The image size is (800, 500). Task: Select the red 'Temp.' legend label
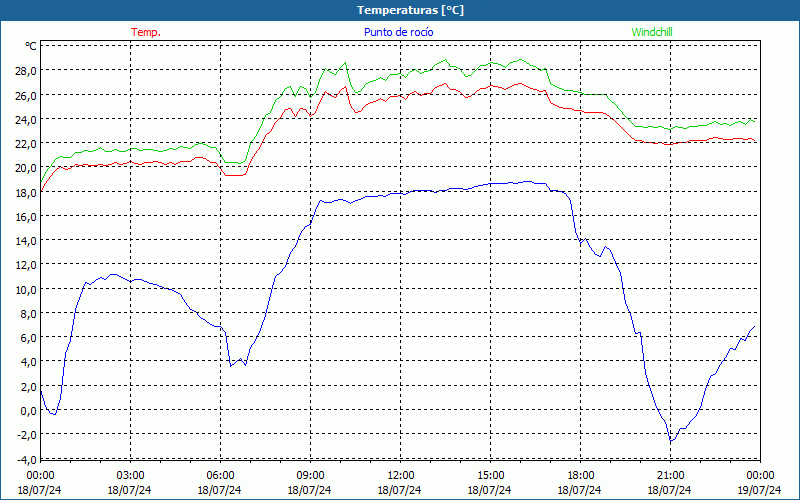pos(146,32)
